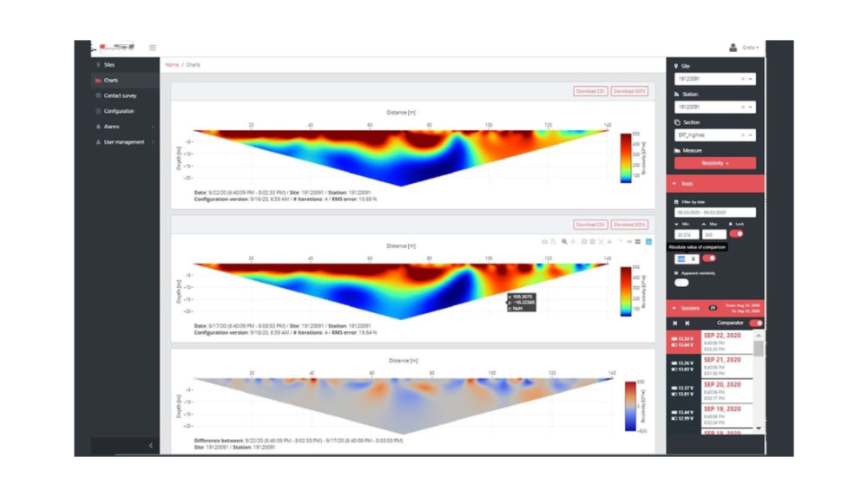This screenshot has height=497, width=868.
Task: Click the zoom magnifier icon in chart toolbar
Action: [x=564, y=241]
